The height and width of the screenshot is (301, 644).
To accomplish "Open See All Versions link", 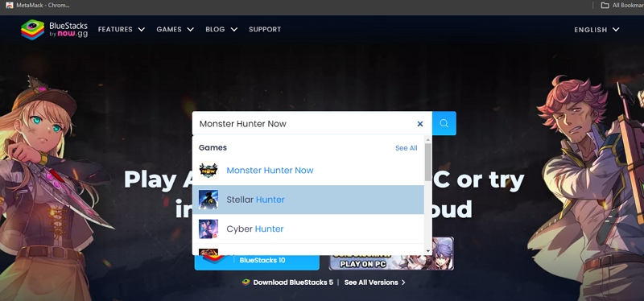I will coord(371,282).
